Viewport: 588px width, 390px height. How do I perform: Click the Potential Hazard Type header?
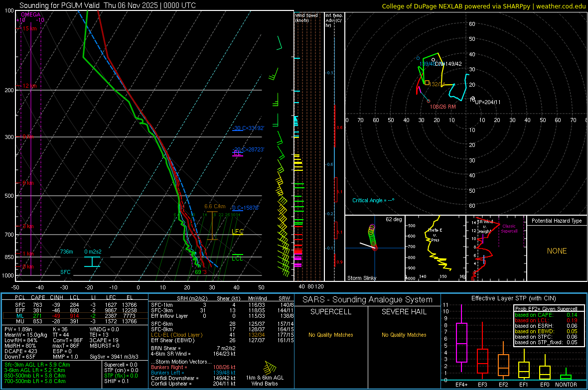[557, 221]
